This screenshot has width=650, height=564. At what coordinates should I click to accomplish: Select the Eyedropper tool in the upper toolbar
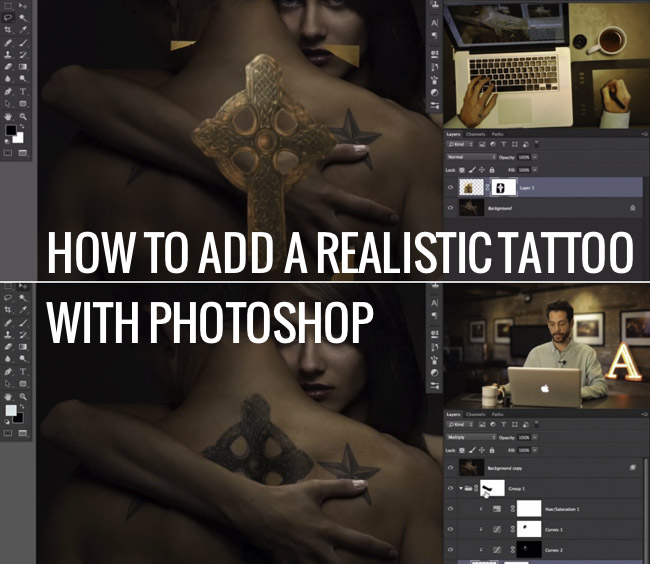[23, 30]
